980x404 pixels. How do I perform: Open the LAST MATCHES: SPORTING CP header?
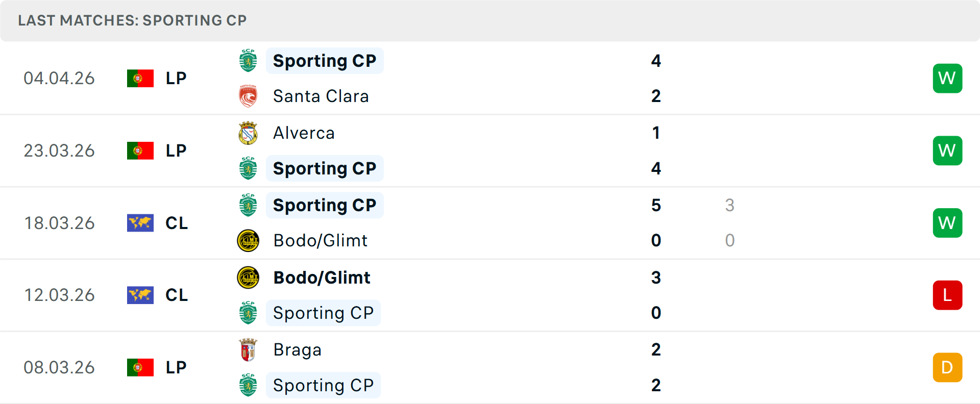pos(132,20)
